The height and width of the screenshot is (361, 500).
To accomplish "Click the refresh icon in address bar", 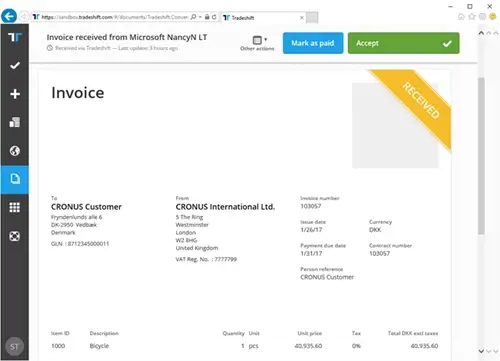I will pyautogui.click(x=214, y=17).
